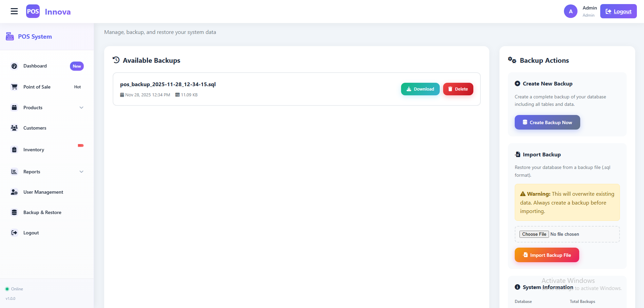Expand the Products submenu chevron

[x=81, y=108]
